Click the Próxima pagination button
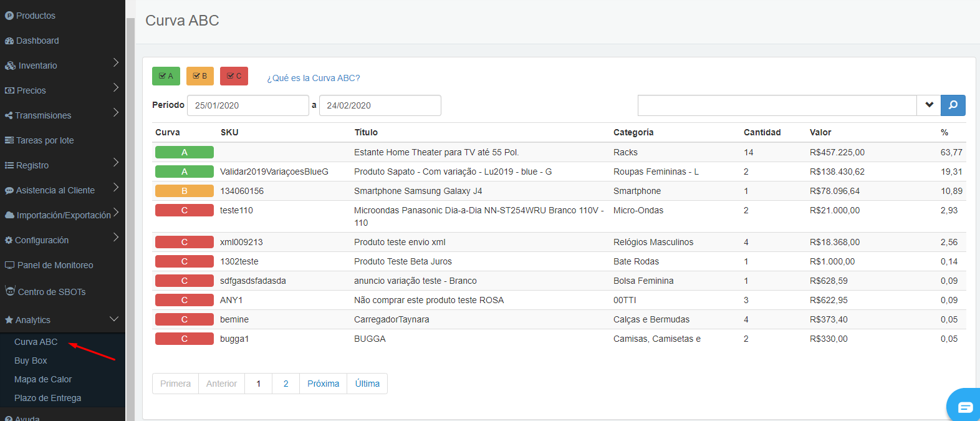Image resolution: width=980 pixels, height=421 pixels. coord(324,384)
